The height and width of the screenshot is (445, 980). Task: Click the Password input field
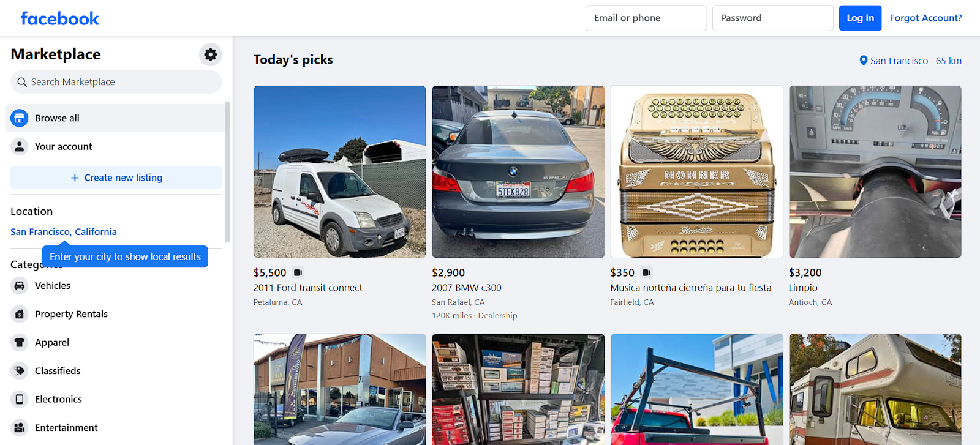tap(772, 18)
